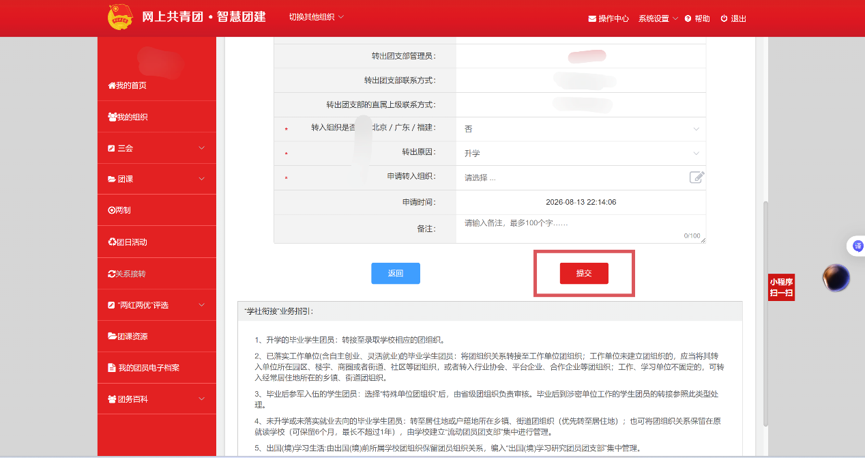The width and height of the screenshot is (865, 458).
Task: Click the 小程序 扫一扫 side badge
Action: click(781, 287)
